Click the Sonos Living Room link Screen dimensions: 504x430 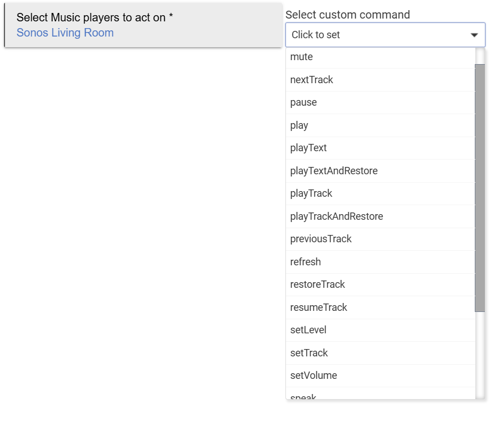[65, 33]
